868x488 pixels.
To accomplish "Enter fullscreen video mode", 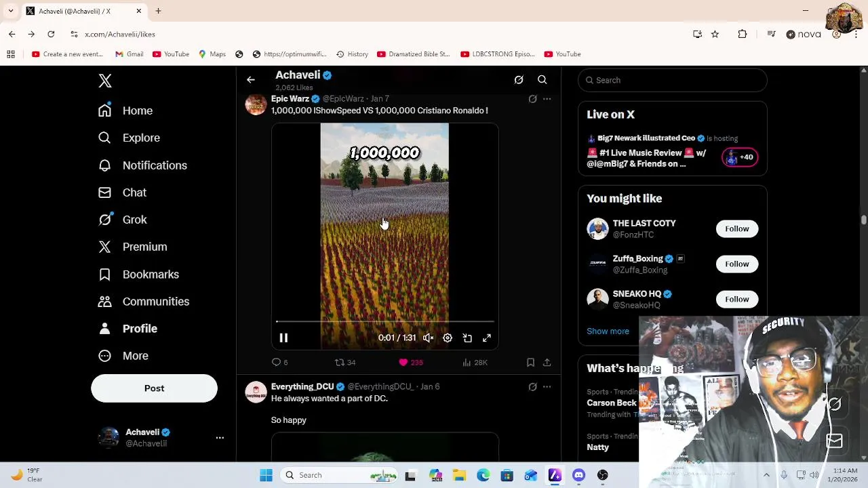I will (x=487, y=338).
